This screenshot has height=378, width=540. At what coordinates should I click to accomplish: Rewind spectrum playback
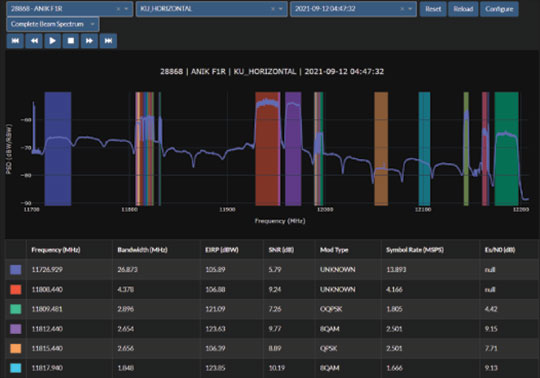[x=34, y=41]
